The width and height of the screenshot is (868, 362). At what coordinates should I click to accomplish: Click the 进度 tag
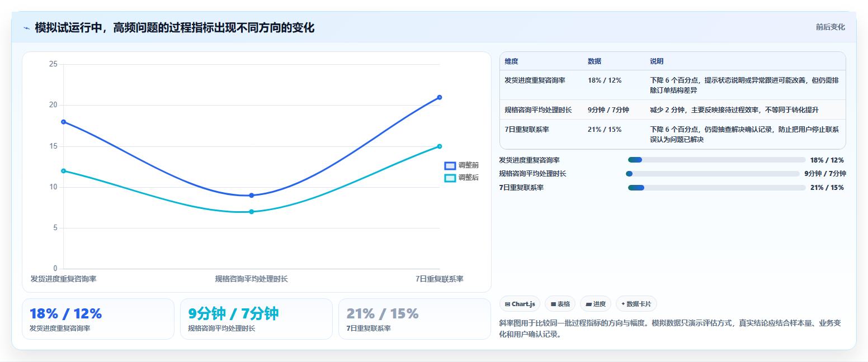pos(596,304)
